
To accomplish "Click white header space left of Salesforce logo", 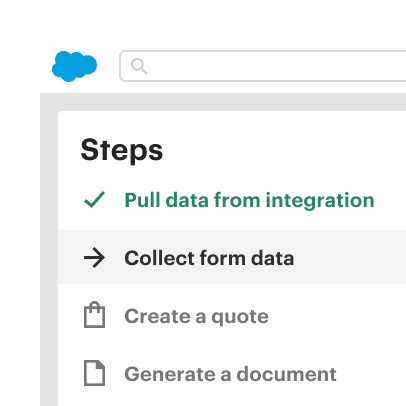I will click(x=23, y=66).
